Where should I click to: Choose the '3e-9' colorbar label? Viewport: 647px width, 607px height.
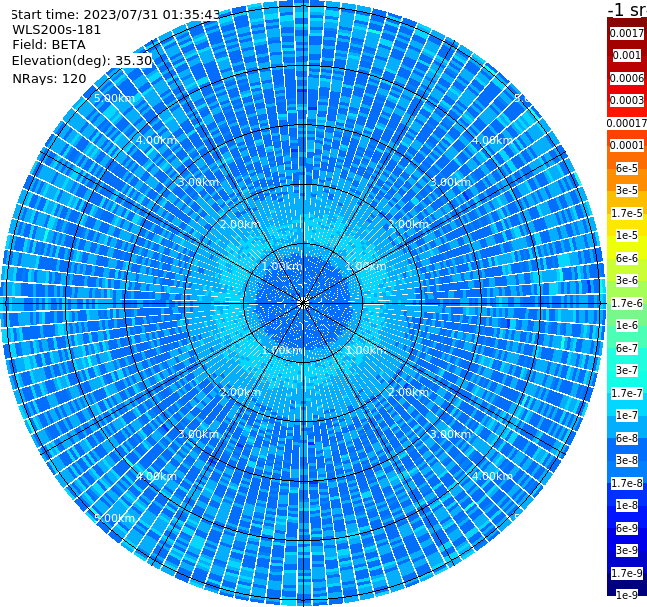[627, 550]
